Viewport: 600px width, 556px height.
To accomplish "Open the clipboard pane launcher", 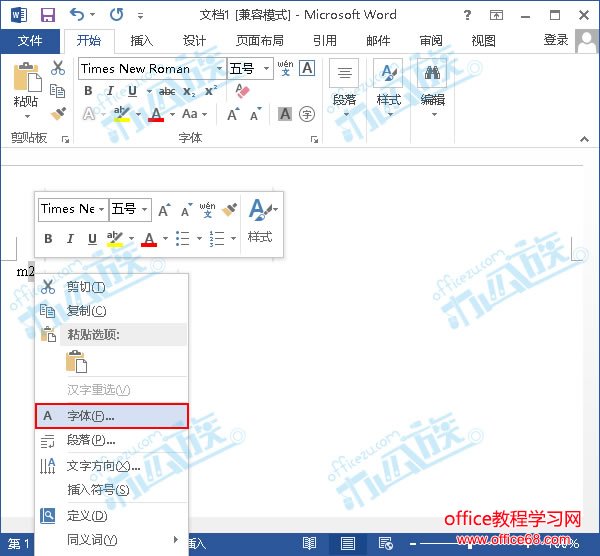I will [66, 139].
